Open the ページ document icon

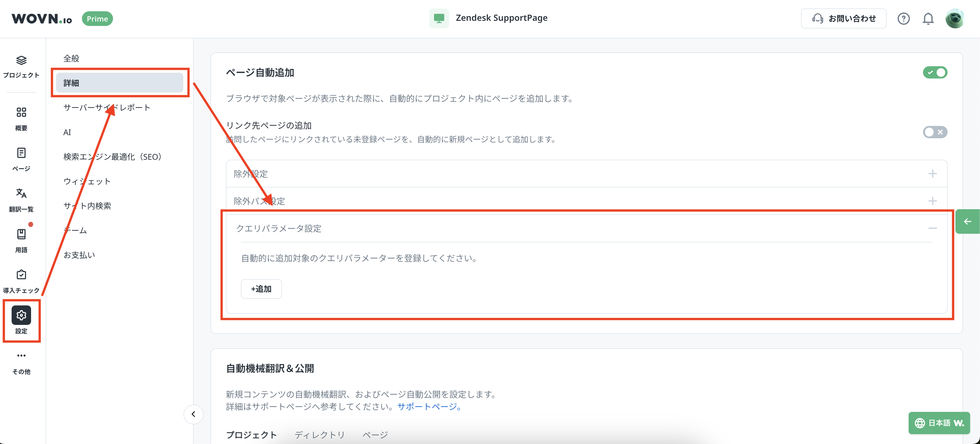(21, 153)
